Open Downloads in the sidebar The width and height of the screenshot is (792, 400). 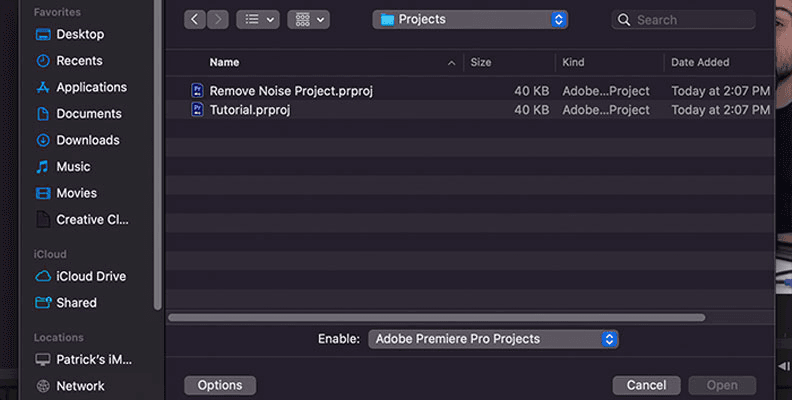pos(87,140)
